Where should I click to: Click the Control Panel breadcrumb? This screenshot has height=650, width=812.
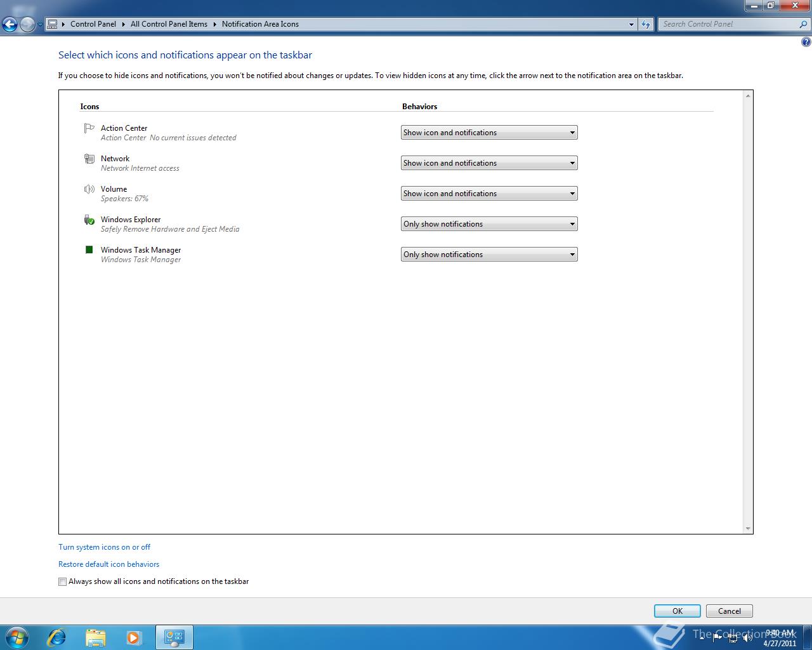93,24
